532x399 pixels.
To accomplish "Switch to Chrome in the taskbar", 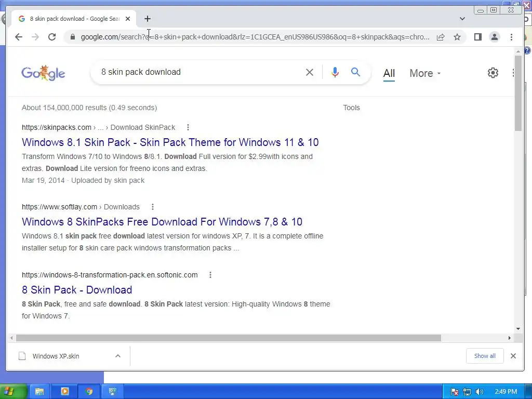I will point(89,392).
